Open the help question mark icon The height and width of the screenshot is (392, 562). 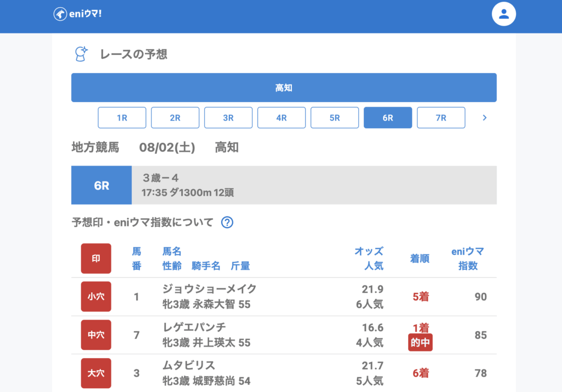tap(227, 222)
